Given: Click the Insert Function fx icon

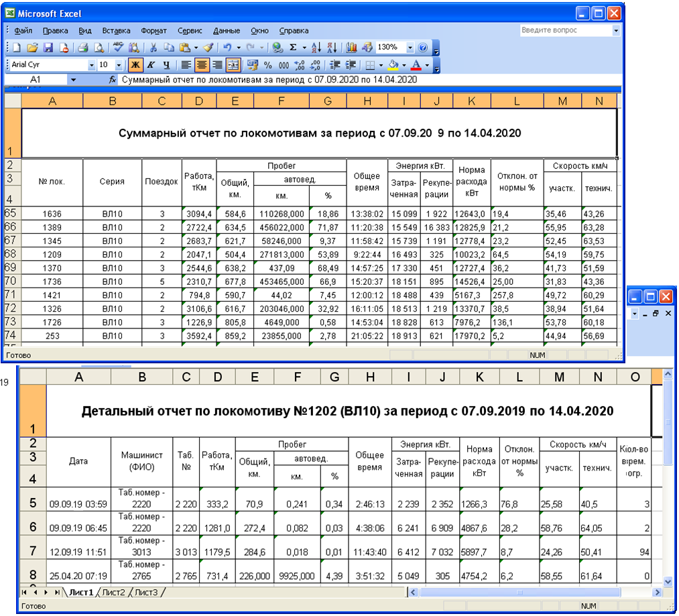Looking at the screenshot, I should (113, 80).
